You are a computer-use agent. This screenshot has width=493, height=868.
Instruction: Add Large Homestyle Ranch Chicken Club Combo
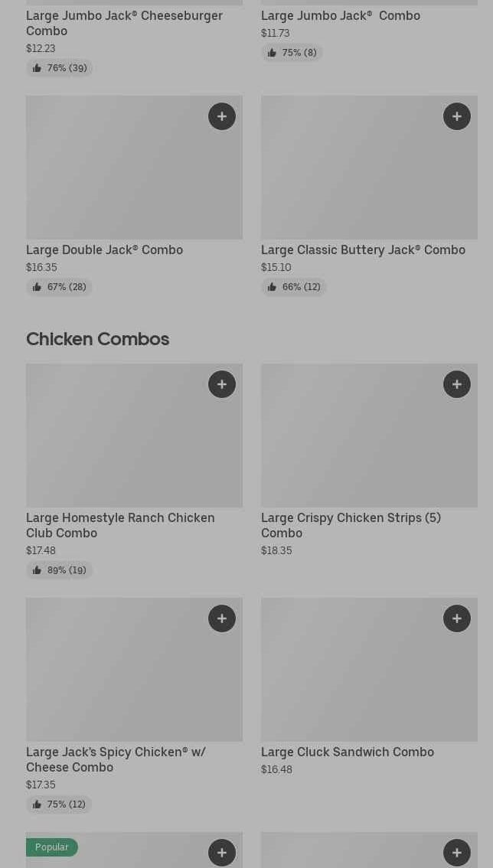pyautogui.click(x=222, y=384)
